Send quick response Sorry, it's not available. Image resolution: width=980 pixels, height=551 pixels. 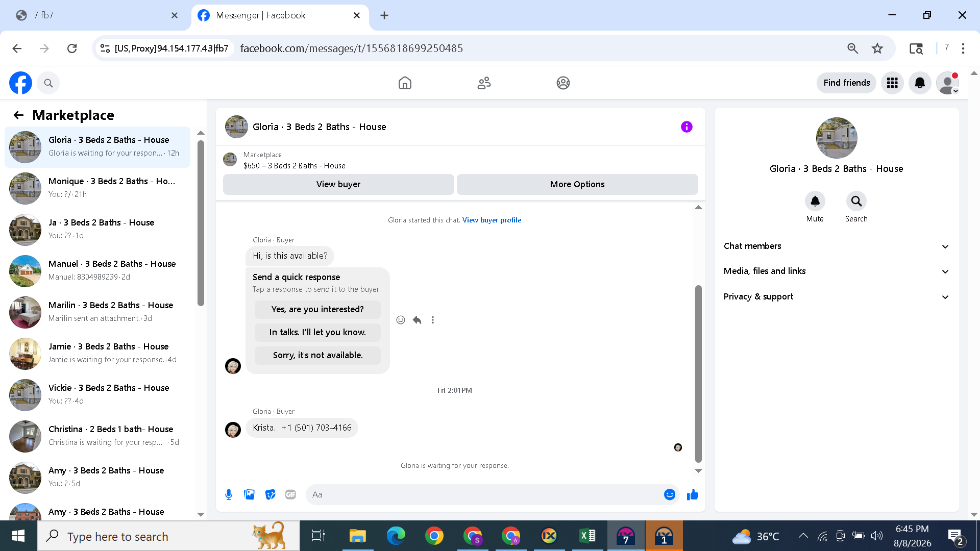tap(317, 355)
